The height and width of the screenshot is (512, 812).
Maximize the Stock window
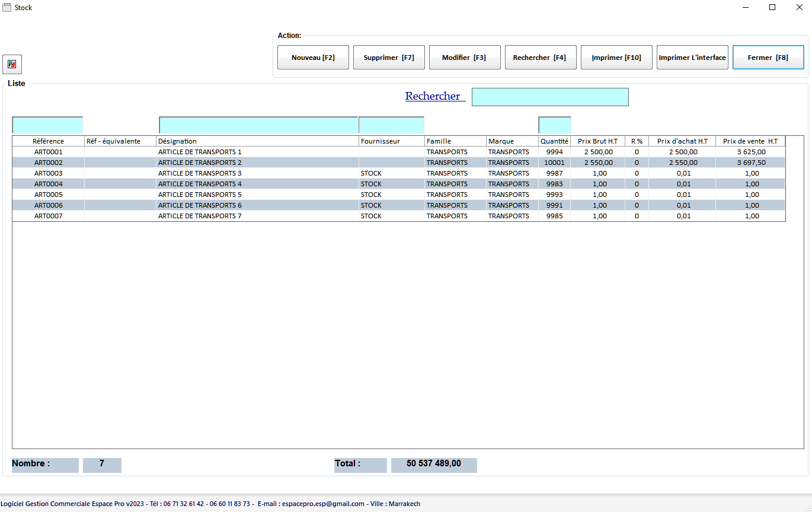772,8
